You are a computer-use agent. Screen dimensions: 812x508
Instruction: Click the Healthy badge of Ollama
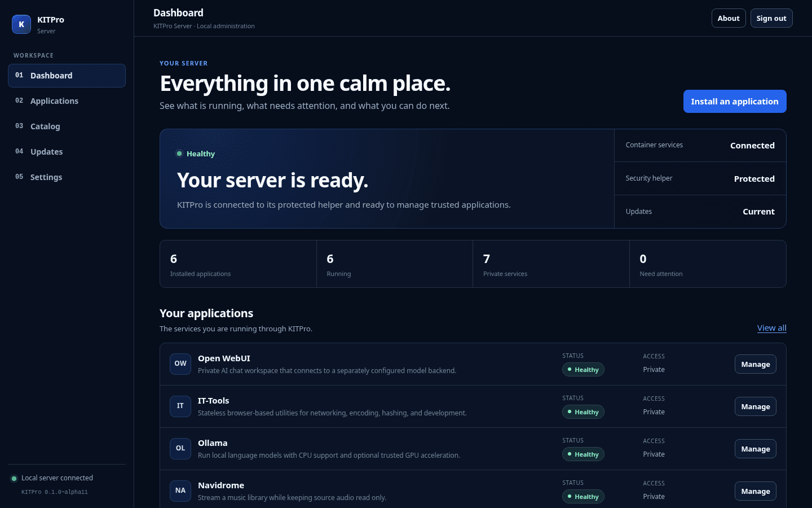pyautogui.click(x=583, y=454)
